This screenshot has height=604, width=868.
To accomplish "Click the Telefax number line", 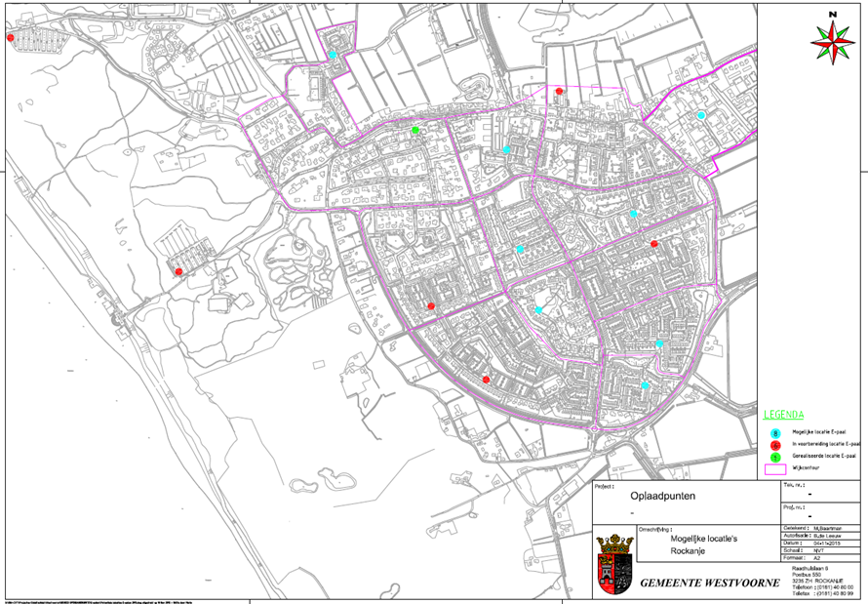I will coord(822,593).
